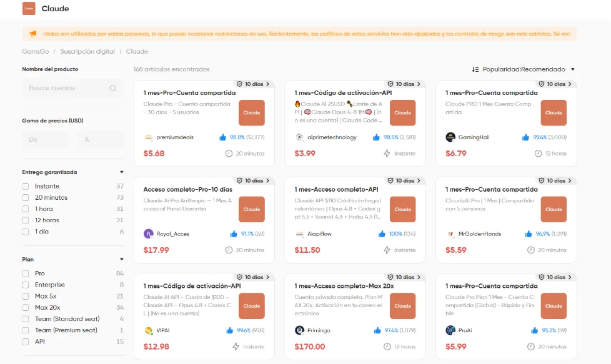Viewport: 611px width, 364px height.
Task: Open 1 mes-Código de activación-API $12.98 listing
Action: [x=192, y=286]
